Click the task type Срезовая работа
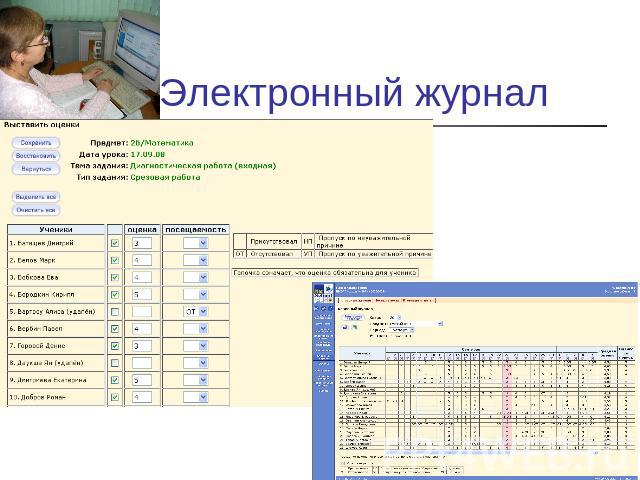This screenshot has width=640, height=480. click(165, 177)
